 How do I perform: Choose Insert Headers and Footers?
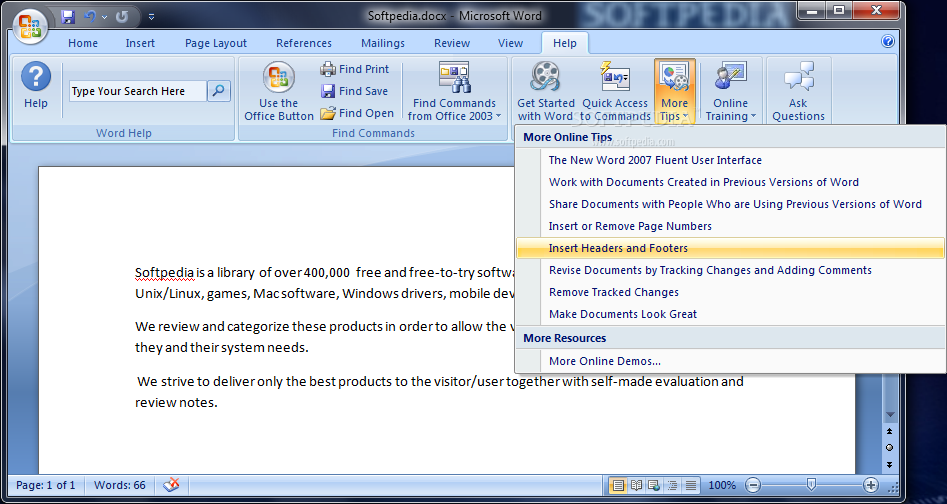[730, 248]
